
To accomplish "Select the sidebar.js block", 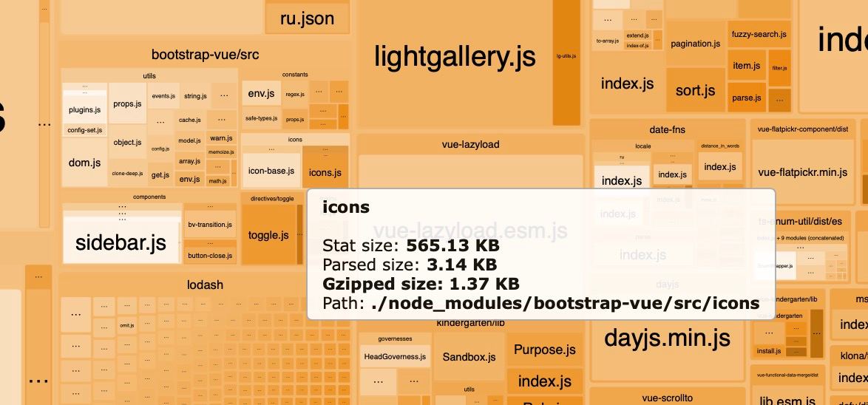I will [121, 242].
